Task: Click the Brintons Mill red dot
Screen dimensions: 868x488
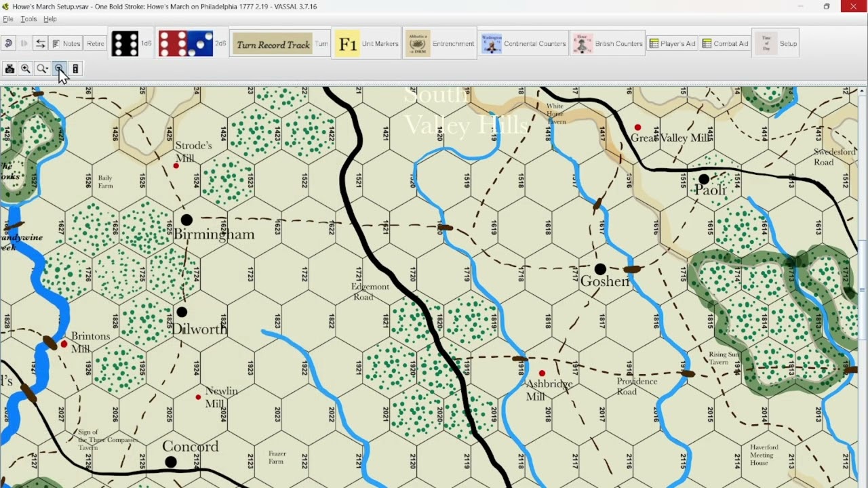Action: [64, 344]
